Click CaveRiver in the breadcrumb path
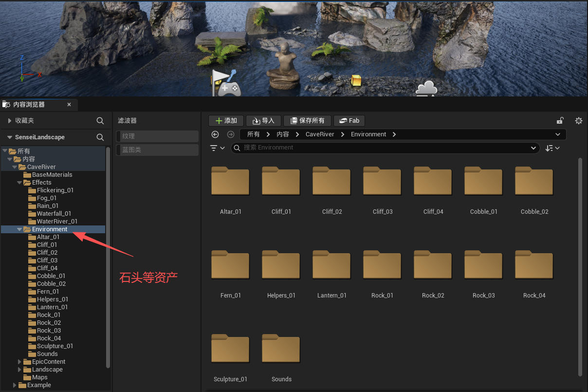Image resolution: width=588 pixels, height=392 pixels. pos(320,134)
